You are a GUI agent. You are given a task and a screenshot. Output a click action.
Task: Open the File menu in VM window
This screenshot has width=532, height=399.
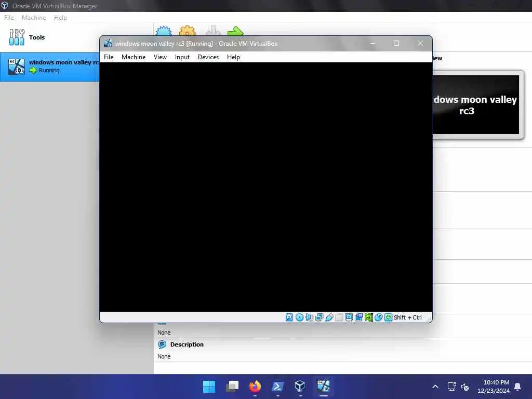[109, 57]
